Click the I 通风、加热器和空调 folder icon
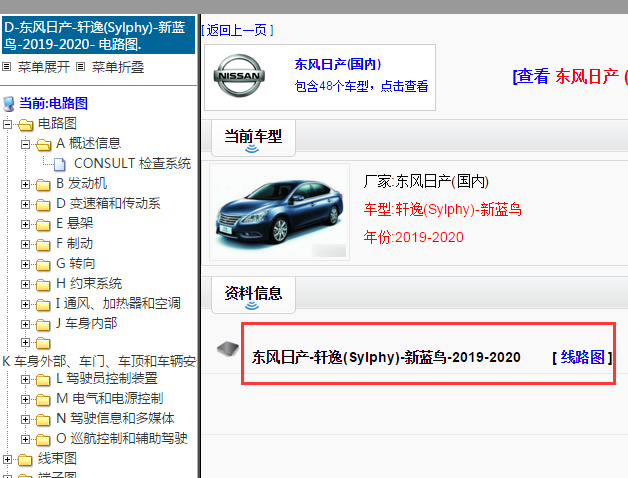 [43, 305]
